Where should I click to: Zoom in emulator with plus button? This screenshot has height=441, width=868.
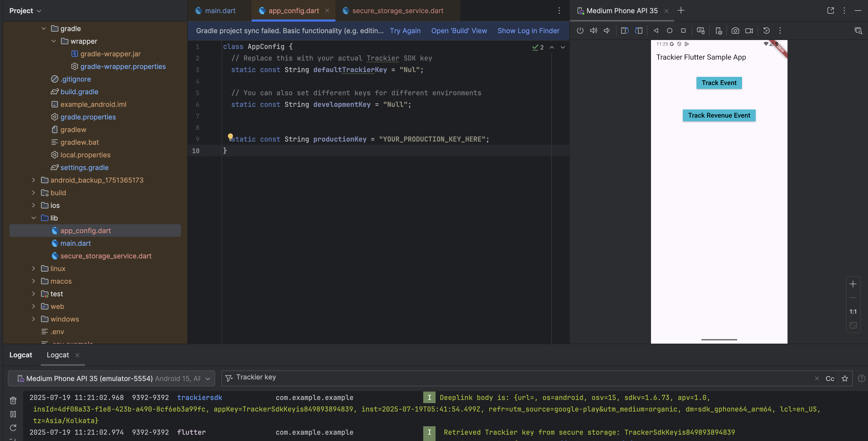click(x=853, y=284)
